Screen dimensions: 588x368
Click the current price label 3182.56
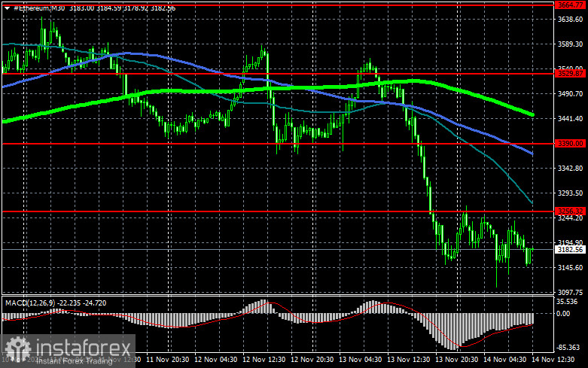[570, 248]
